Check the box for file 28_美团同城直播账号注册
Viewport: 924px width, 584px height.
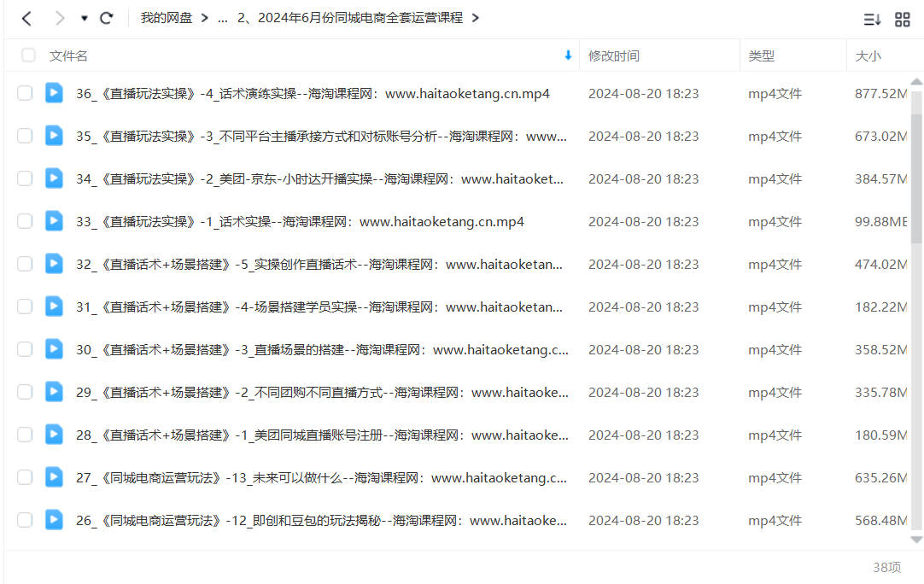point(25,435)
